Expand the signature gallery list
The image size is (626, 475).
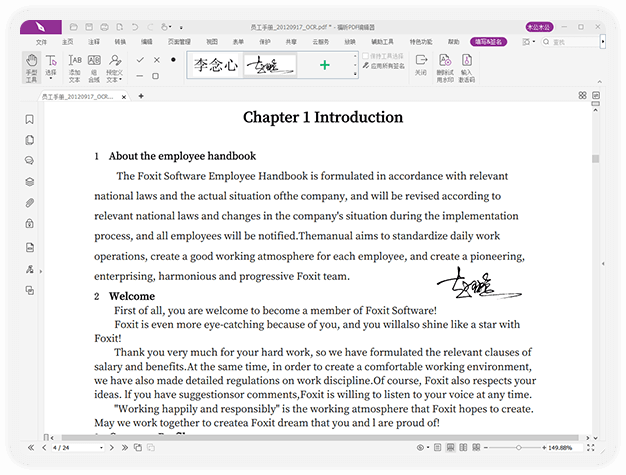pyautogui.click(x=355, y=74)
